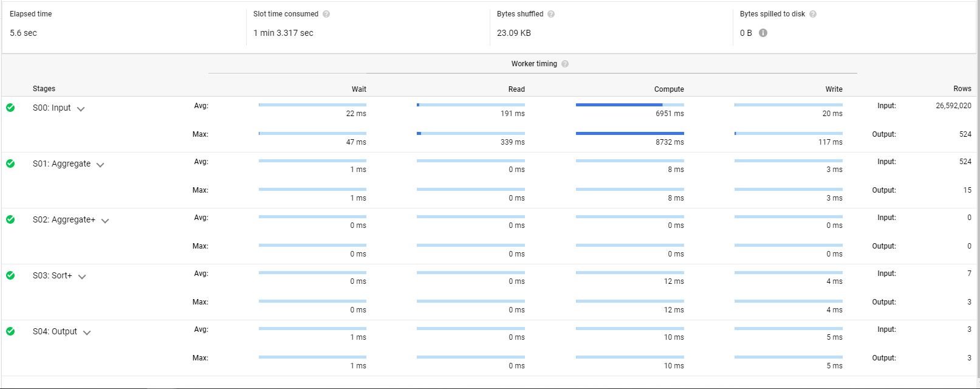This screenshot has width=980, height=389.
Task: Click green check icon for S00 Input stage
Action: [x=10, y=108]
